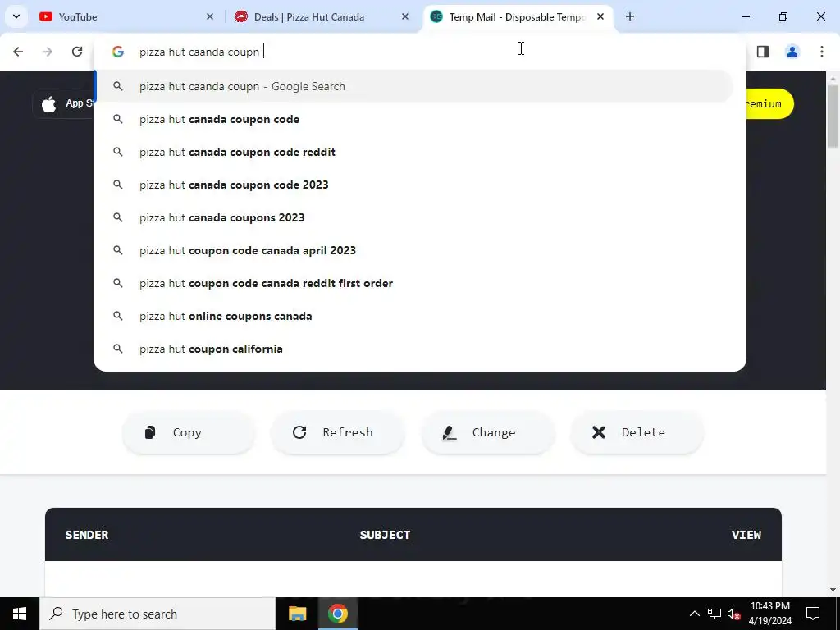Click the taskbar 'Type here to search' box
840x630 pixels.
click(157, 614)
